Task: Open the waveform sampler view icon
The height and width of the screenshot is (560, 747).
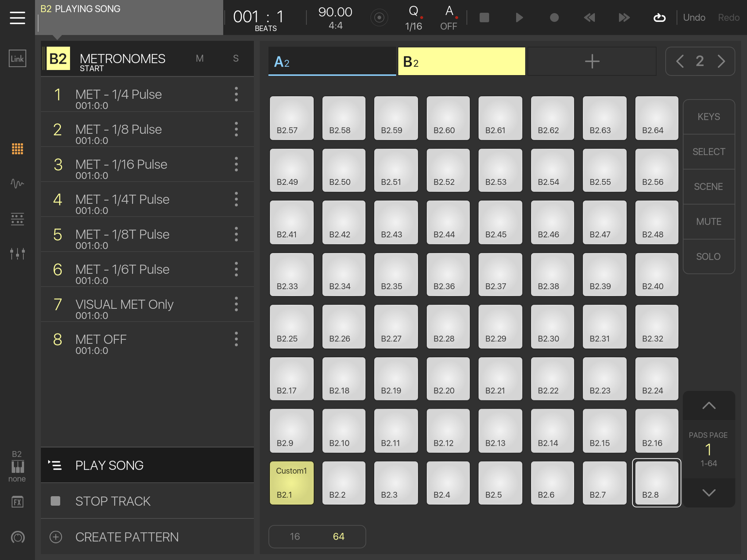Action: (17, 183)
